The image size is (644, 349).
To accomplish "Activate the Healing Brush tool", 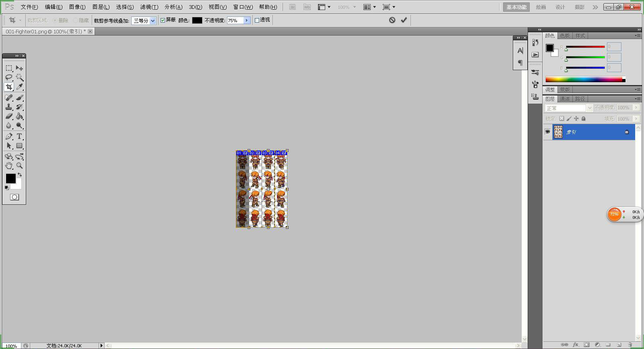I will point(9,98).
